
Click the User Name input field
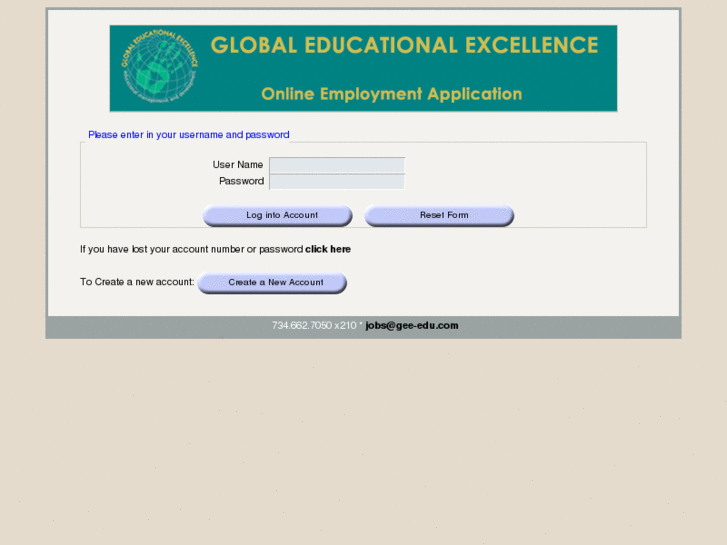click(x=337, y=165)
